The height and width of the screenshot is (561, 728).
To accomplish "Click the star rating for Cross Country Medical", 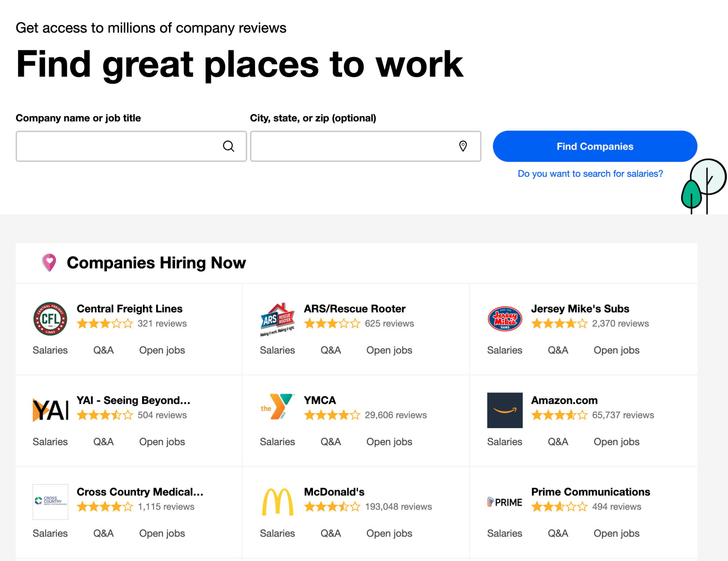I will [x=105, y=506].
